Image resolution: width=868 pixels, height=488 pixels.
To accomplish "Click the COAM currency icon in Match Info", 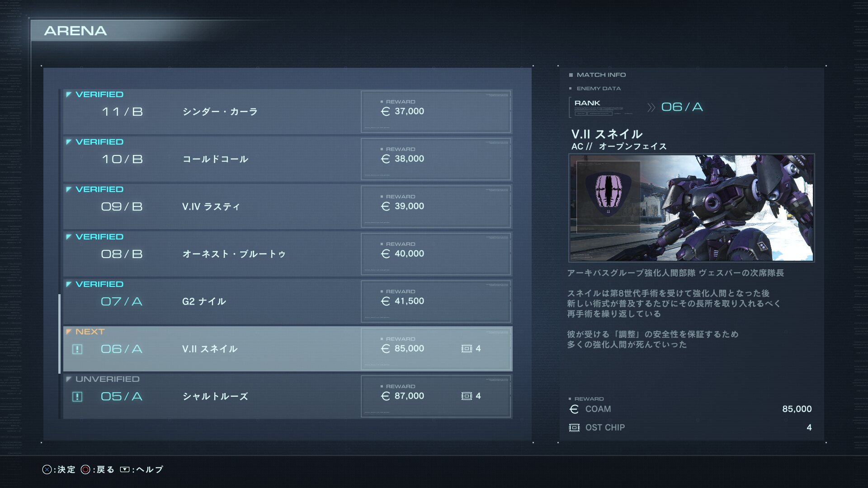I will tap(574, 409).
